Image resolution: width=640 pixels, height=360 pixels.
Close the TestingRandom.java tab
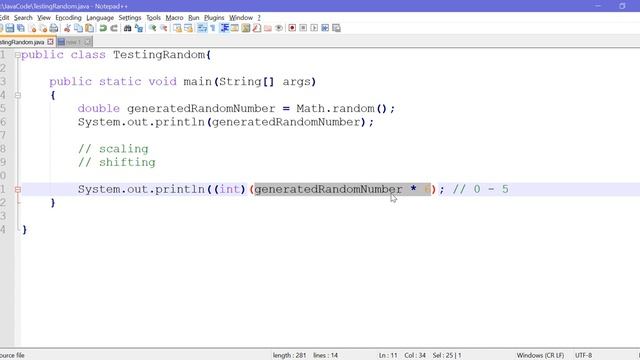click(x=50, y=42)
